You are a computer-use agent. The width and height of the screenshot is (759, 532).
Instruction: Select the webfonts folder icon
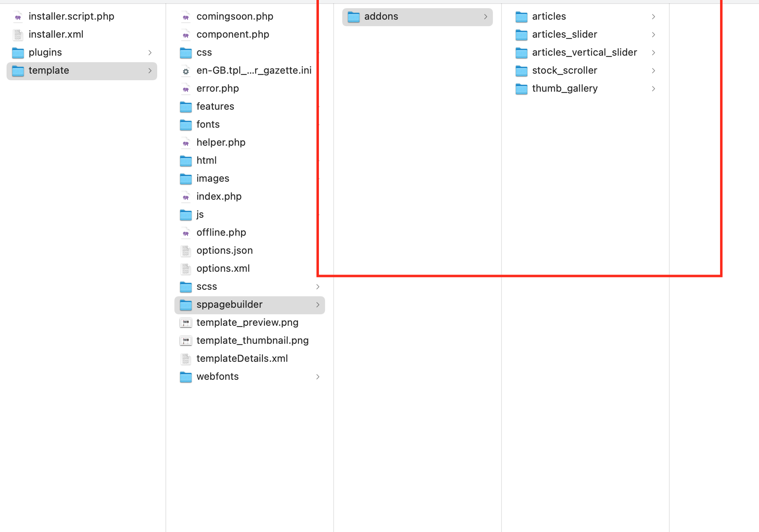(185, 376)
